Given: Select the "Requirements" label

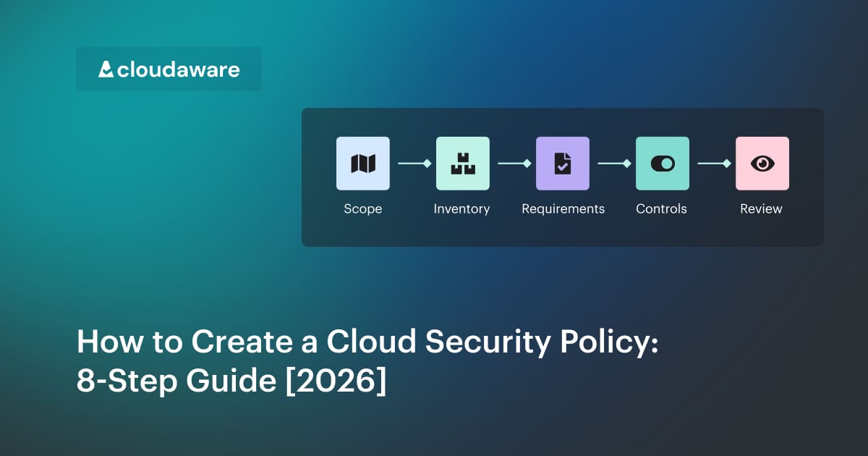Looking at the screenshot, I should tap(563, 209).
